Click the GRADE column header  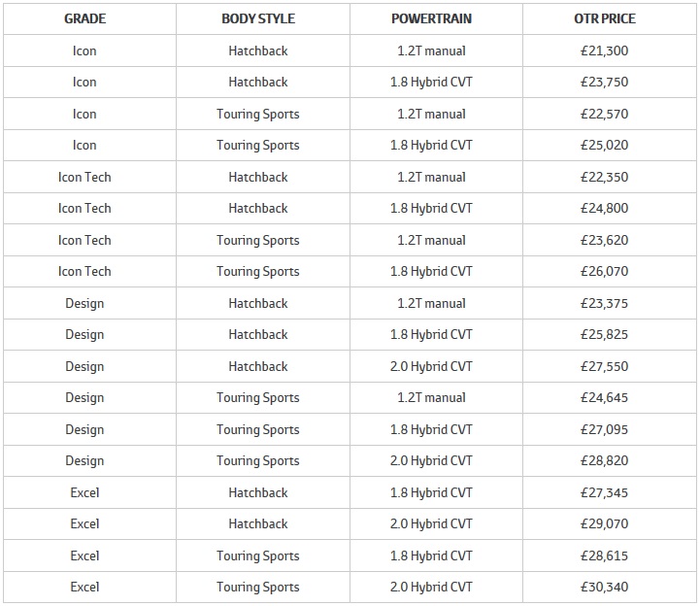click(x=84, y=19)
